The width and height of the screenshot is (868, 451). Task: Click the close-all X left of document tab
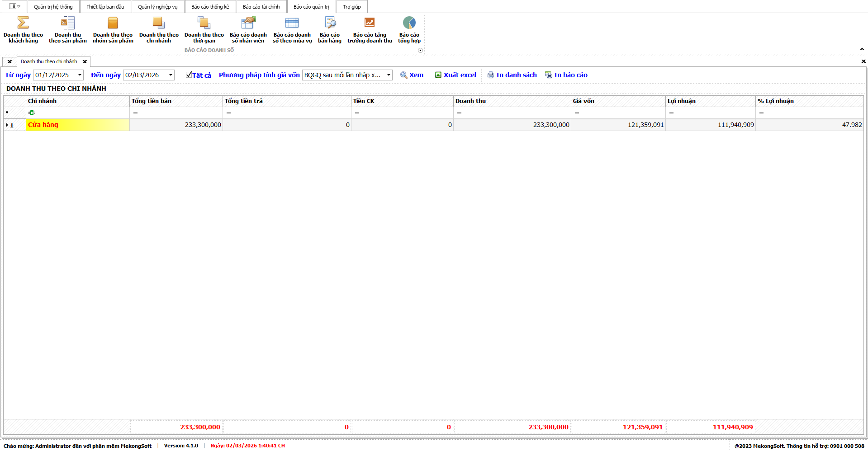9,61
